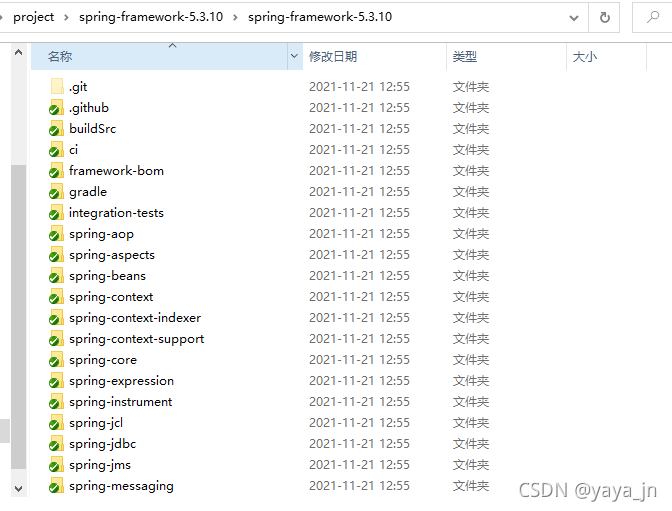This screenshot has width=672, height=511.
Task: Click the spring-messaging folder icon
Action: (57, 485)
